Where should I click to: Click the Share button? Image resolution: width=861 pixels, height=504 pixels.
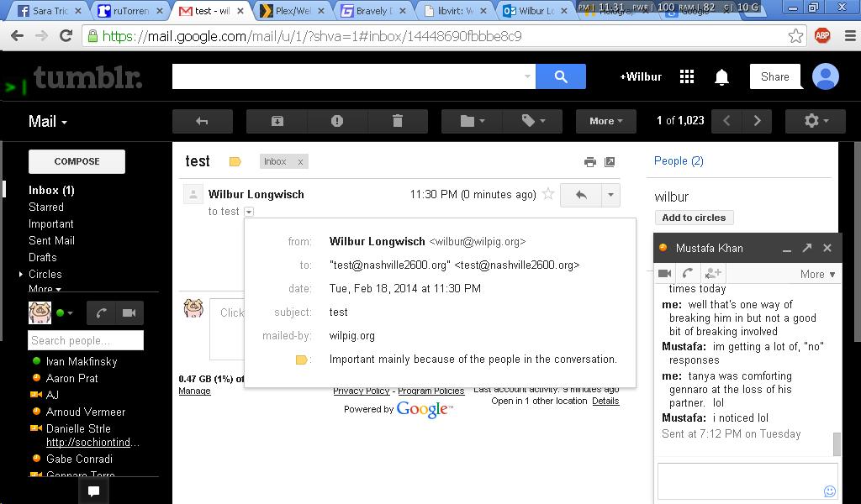pyautogui.click(x=774, y=76)
